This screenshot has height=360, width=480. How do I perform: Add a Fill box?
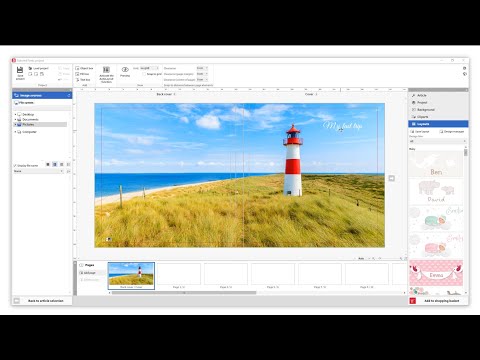(x=83, y=74)
